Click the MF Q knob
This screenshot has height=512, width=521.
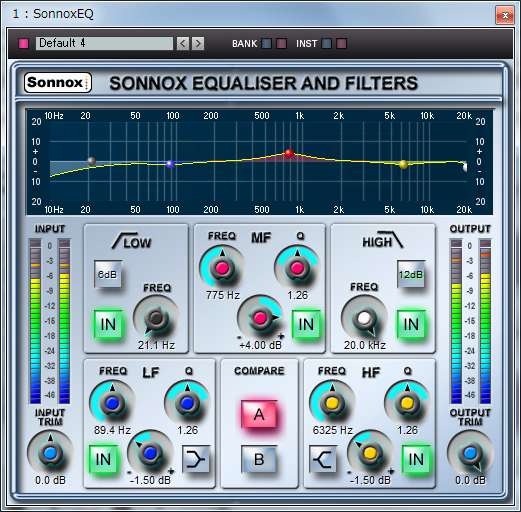297,268
